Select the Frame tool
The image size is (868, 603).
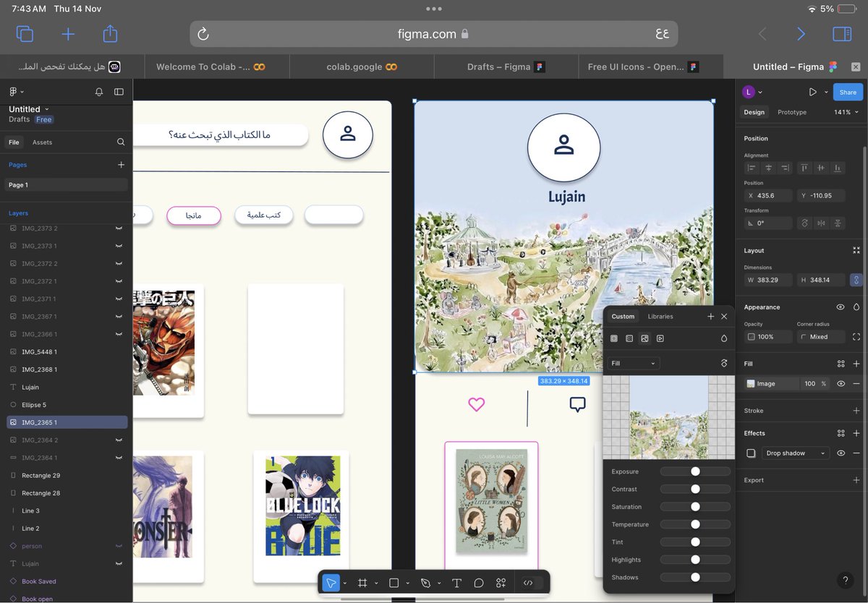click(362, 583)
